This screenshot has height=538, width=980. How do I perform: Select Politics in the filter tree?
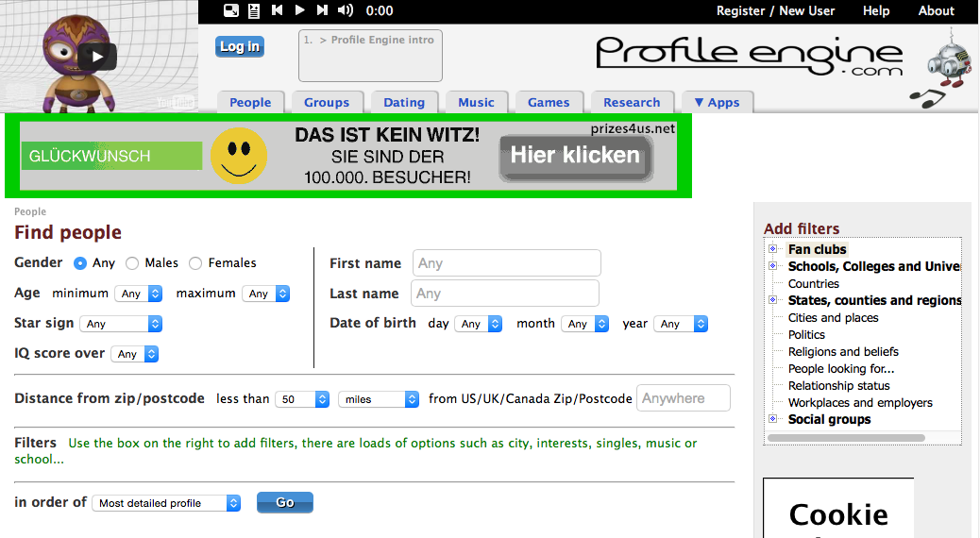point(806,334)
